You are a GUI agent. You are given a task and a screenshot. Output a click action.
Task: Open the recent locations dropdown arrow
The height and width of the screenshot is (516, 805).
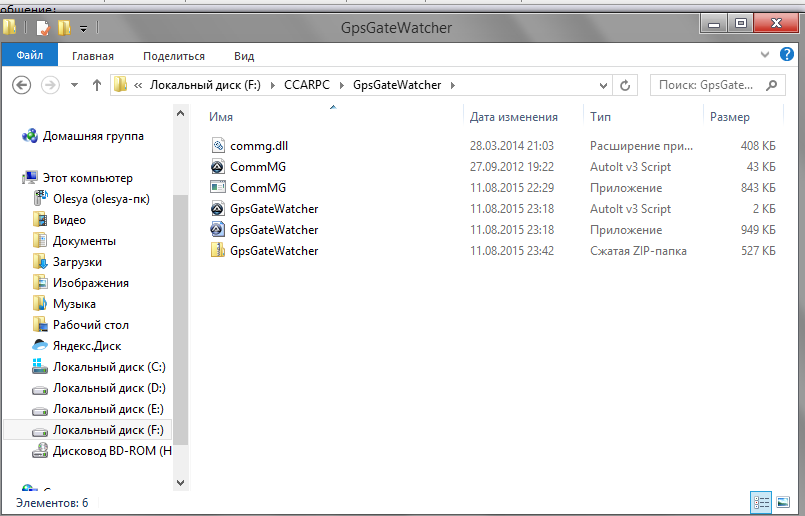click(x=72, y=86)
